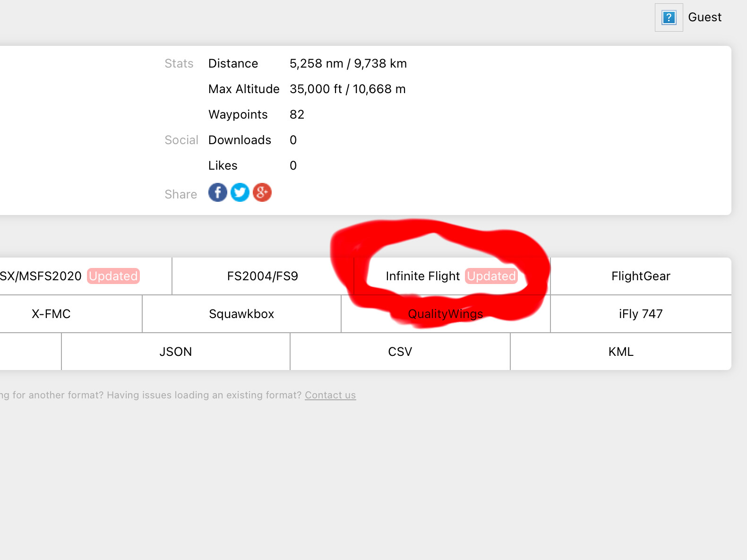The image size is (747, 560).
Task: Click the Max Altitude label
Action: pyautogui.click(x=244, y=89)
